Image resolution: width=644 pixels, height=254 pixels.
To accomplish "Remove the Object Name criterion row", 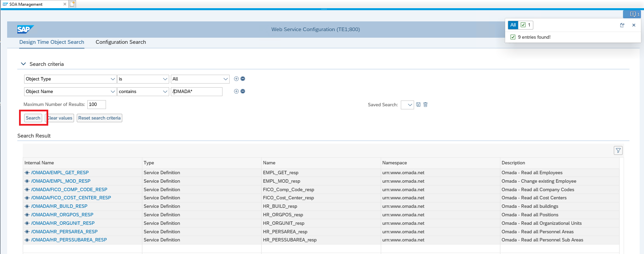I will click(243, 91).
